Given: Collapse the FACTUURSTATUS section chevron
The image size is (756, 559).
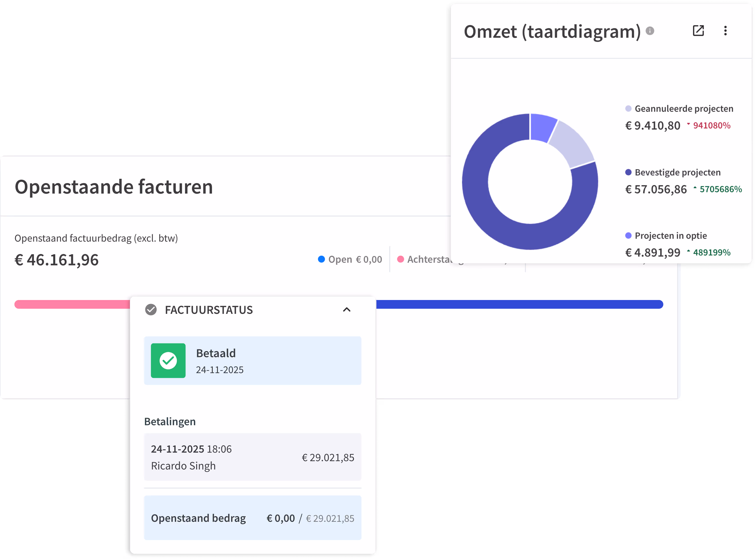Looking at the screenshot, I should [x=347, y=310].
